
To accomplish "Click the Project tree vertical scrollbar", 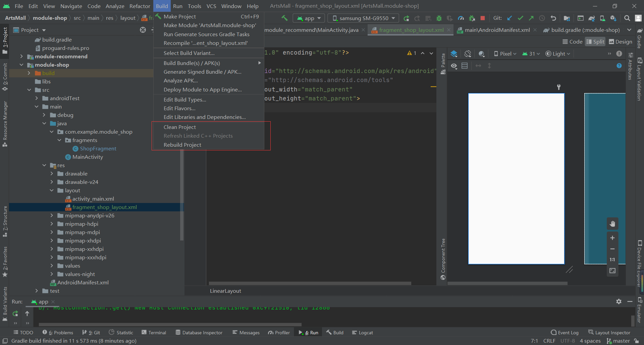I will point(182,195).
